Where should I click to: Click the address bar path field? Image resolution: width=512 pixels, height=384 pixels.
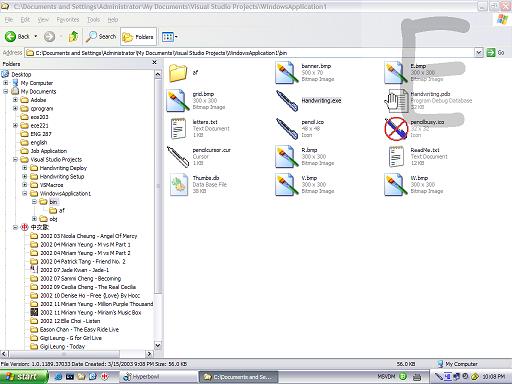click(250, 53)
